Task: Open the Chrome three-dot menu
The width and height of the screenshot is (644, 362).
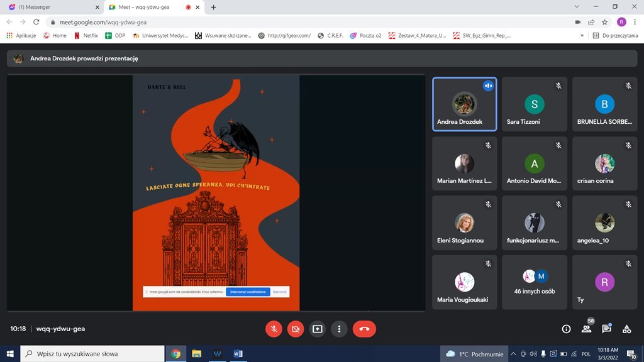Action: pyautogui.click(x=635, y=22)
